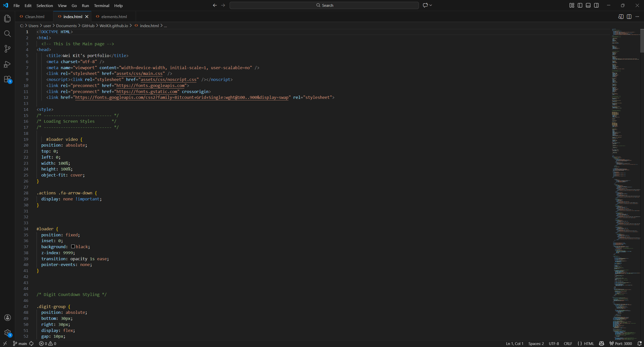The image size is (644, 347).
Task: Open the Manage gear icon
Action: pos(8,333)
